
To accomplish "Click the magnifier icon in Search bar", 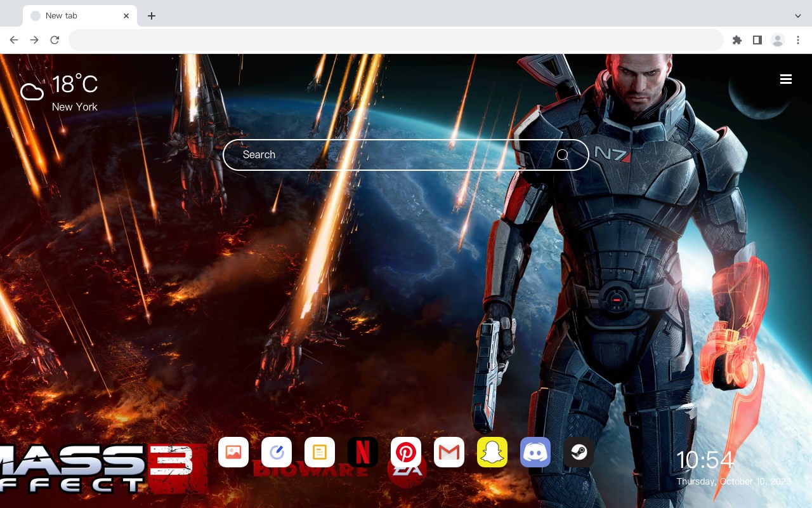I will click(563, 155).
